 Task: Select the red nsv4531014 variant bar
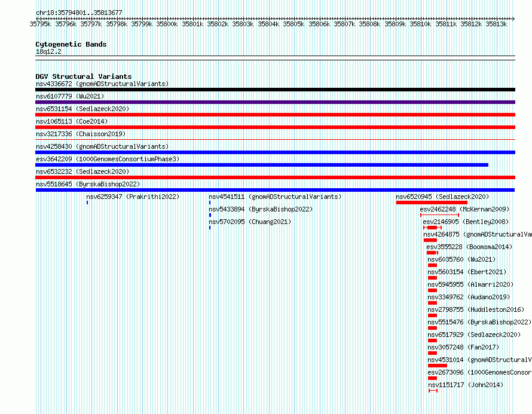(438, 366)
